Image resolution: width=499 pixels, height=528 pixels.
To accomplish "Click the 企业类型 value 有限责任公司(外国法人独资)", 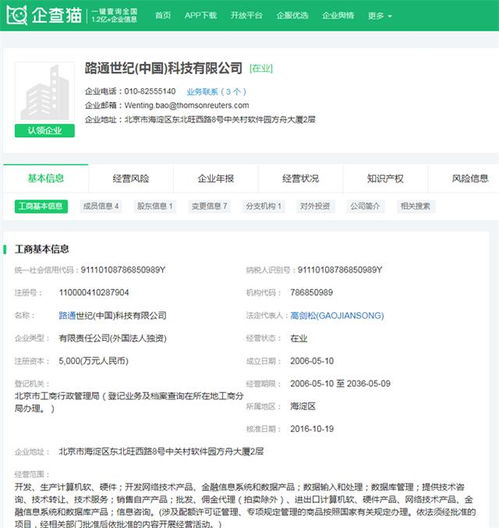I will (x=112, y=338).
